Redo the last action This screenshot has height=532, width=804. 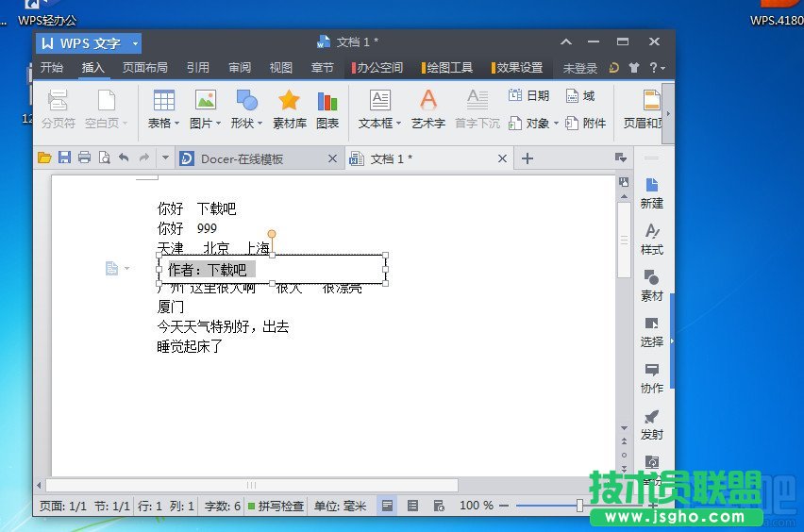tap(144, 158)
